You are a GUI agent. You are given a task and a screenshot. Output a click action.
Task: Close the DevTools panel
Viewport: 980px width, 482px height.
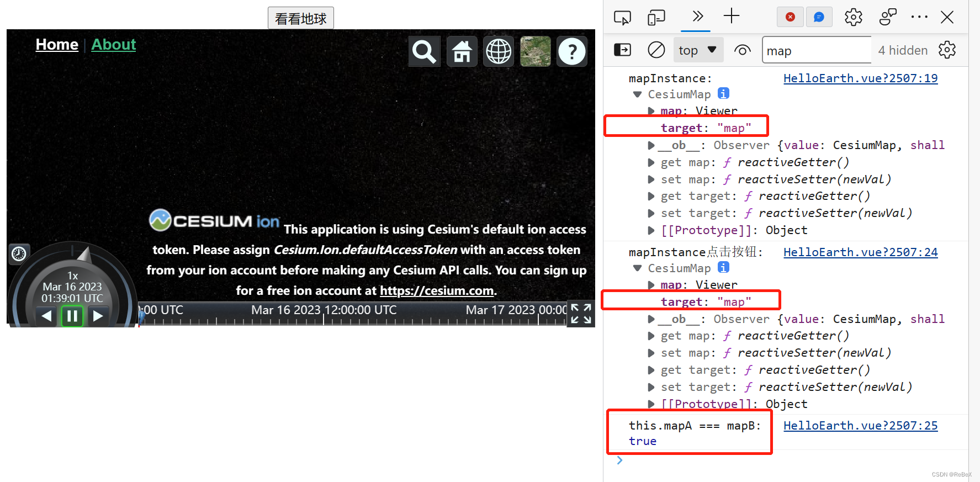click(x=947, y=17)
